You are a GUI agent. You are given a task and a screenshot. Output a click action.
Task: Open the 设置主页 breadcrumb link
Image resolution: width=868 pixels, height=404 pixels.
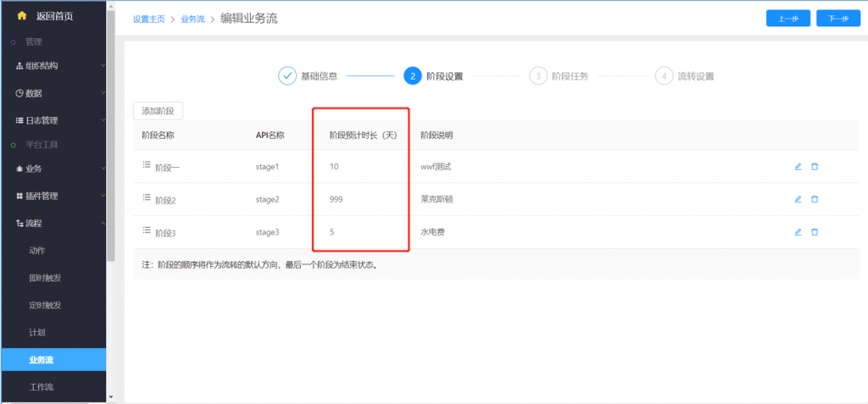(148, 19)
